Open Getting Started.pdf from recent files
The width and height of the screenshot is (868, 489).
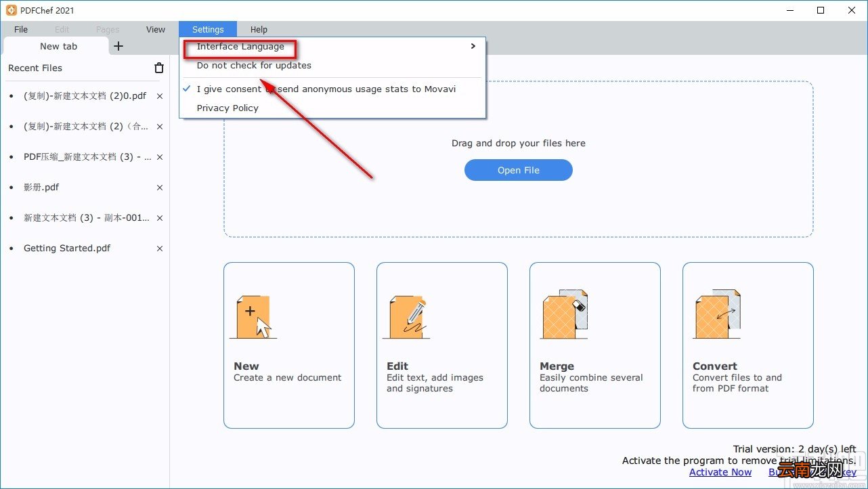(x=67, y=249)
